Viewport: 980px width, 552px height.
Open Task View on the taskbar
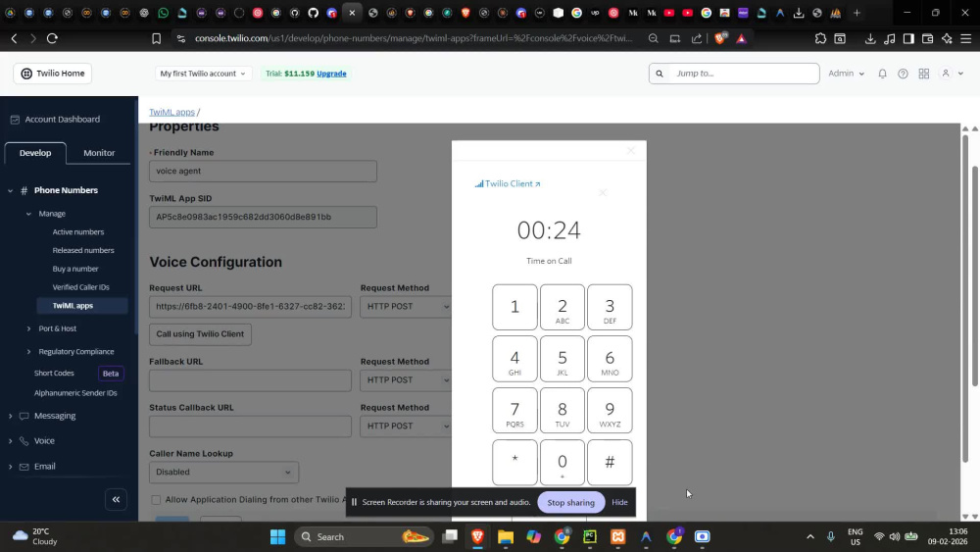point(450,537)
